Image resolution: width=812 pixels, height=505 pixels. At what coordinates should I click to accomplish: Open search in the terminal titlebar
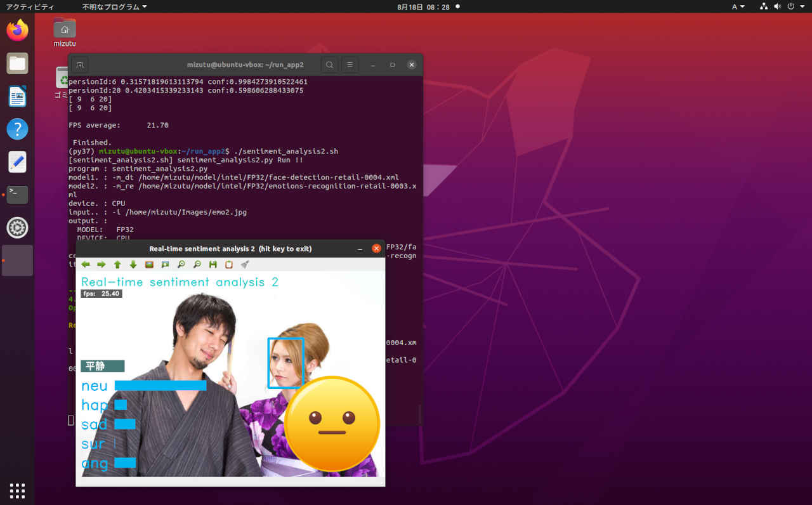point(329,64)
